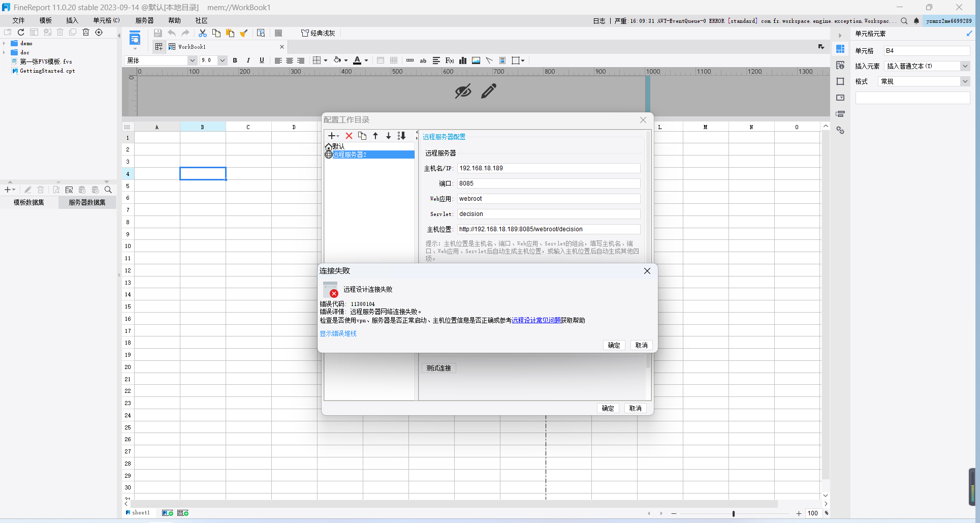Viewport: 980px width, 523px height.
Task: Open the font size 9.0 dropdown
Action: click(x=223, y=60)
